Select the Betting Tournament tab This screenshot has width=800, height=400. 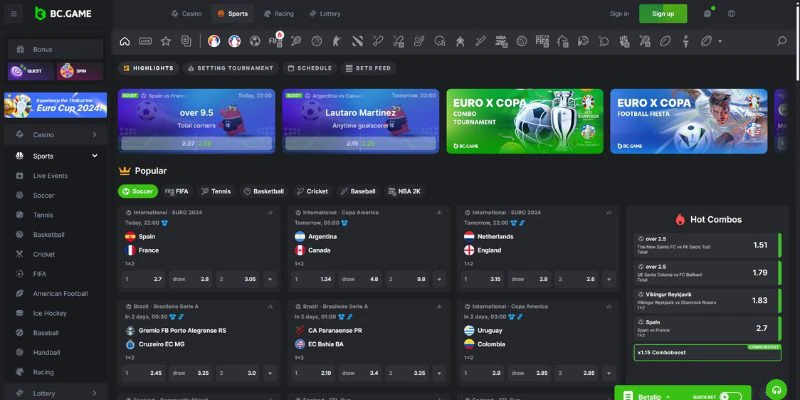231,68
